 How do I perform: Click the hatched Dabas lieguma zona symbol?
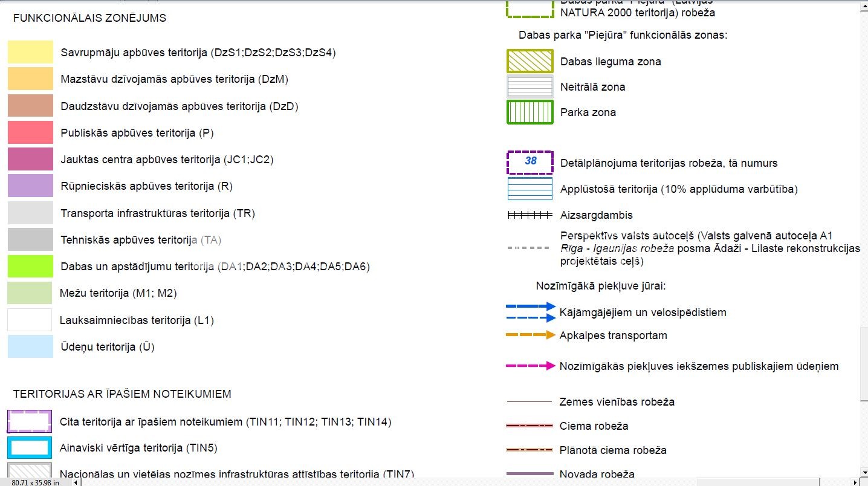(530, 61)
